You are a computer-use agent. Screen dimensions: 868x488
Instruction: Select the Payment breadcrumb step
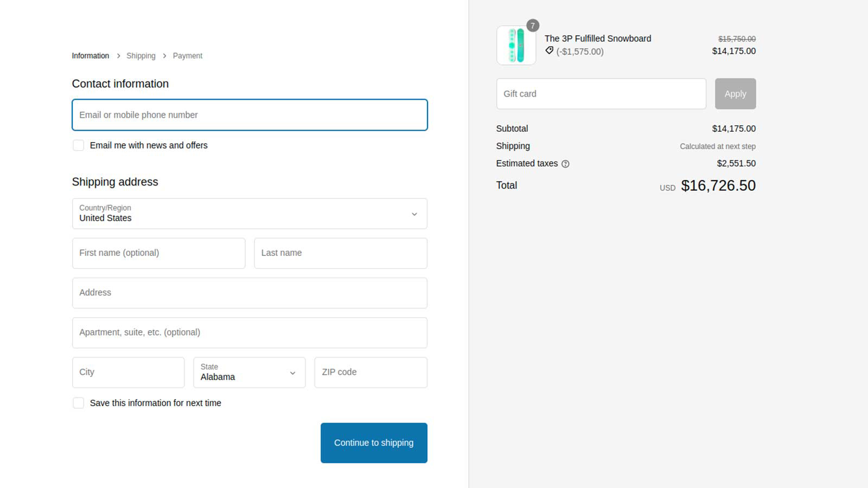[187, 56]
